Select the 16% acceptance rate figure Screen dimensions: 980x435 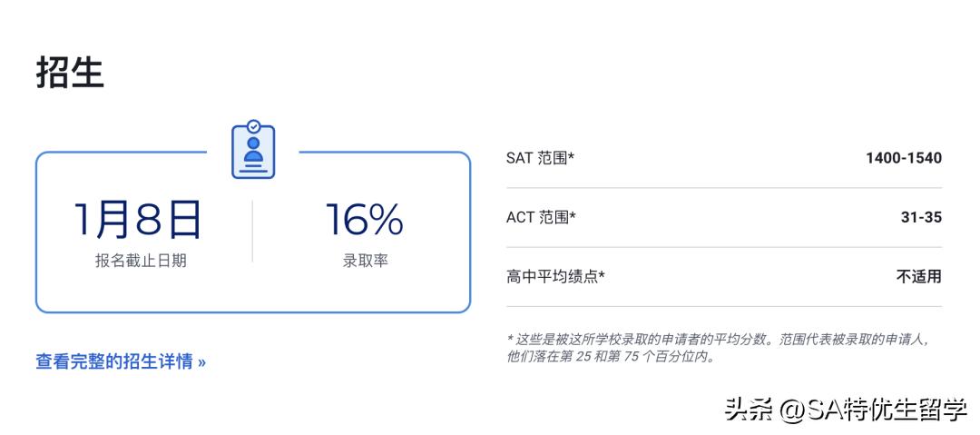click(x=364, y=220)
